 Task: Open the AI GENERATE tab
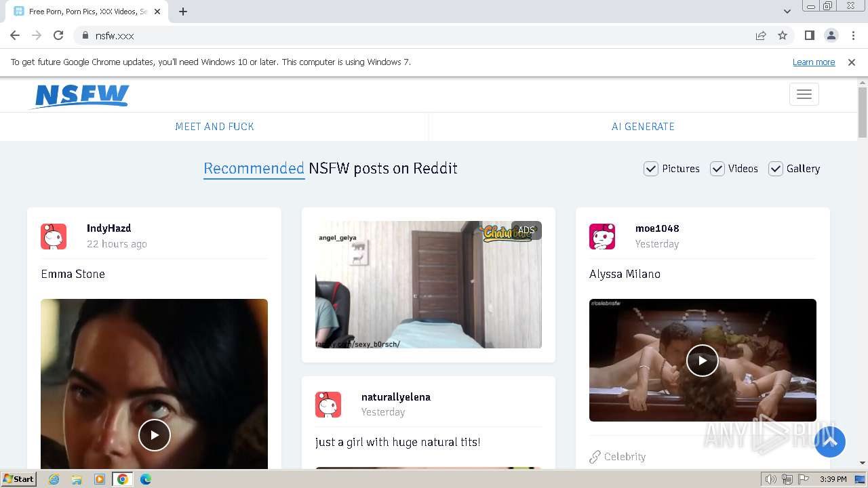(x=643, y=127)
